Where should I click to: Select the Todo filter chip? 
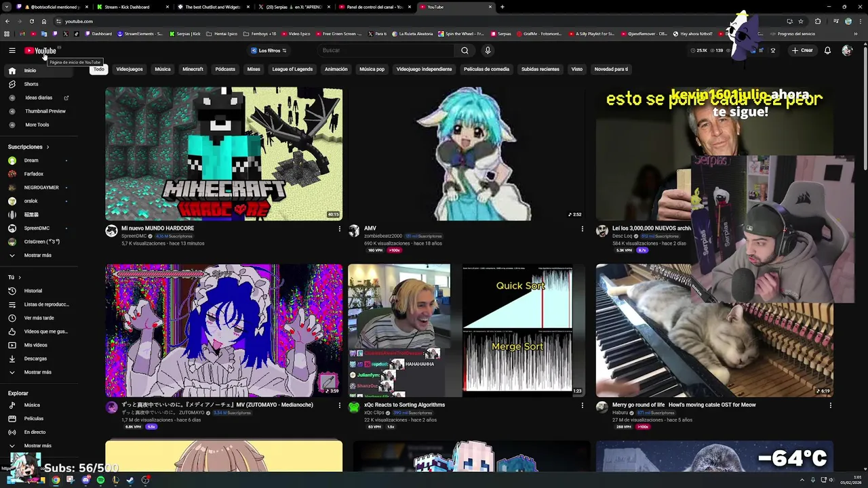point(99,69)
